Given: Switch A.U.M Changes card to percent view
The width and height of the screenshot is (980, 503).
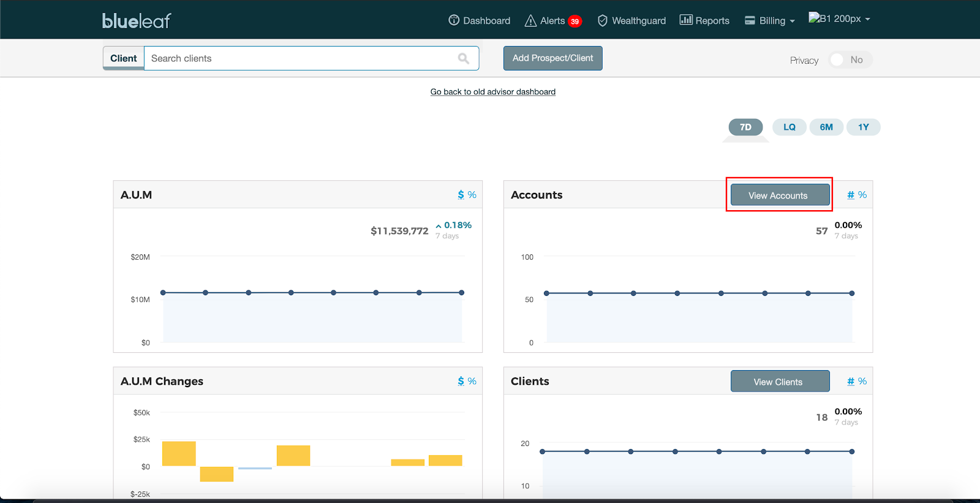Looking at the screenshot, I should tap(472, 381).
